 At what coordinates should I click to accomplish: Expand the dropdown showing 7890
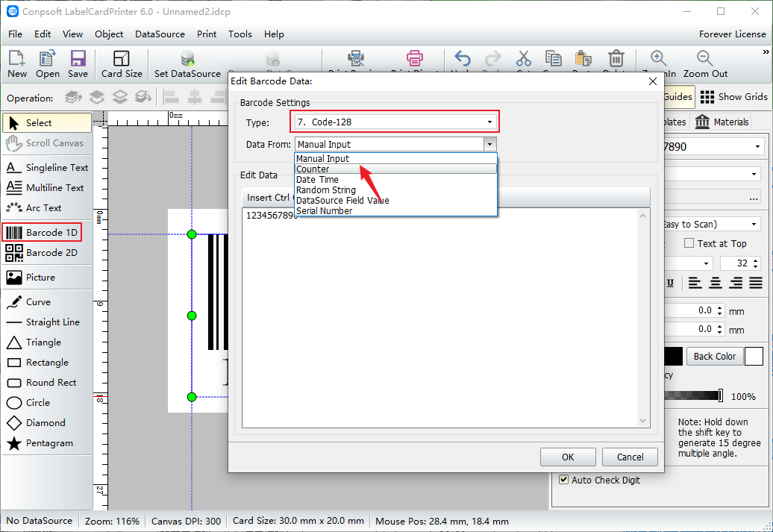click(757, 146)
